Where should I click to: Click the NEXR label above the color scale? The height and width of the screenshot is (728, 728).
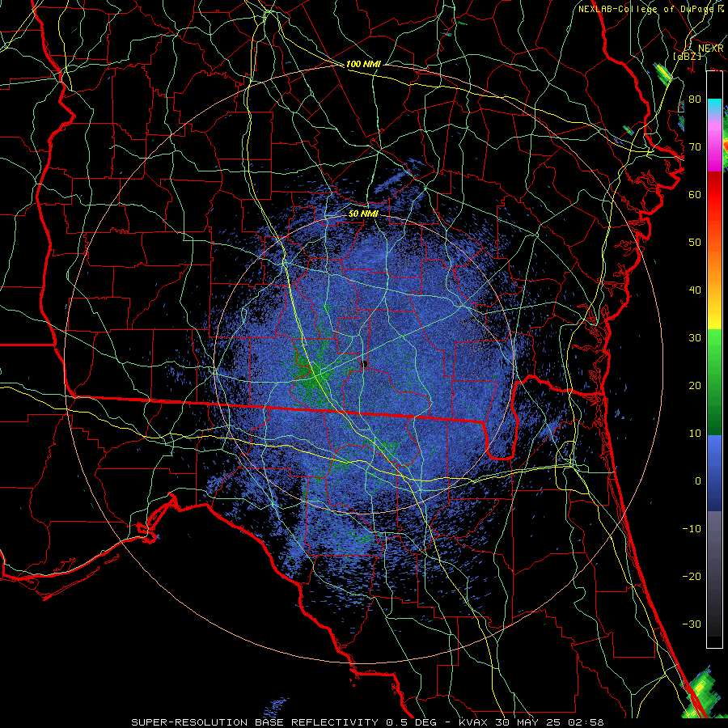pyautogui.click(x=710, y=49)
